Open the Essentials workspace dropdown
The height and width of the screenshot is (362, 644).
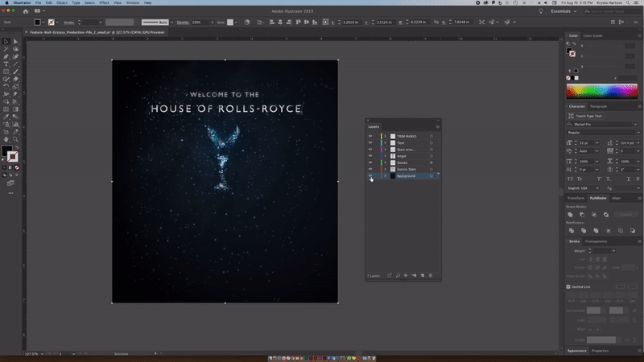click(564, 11)
